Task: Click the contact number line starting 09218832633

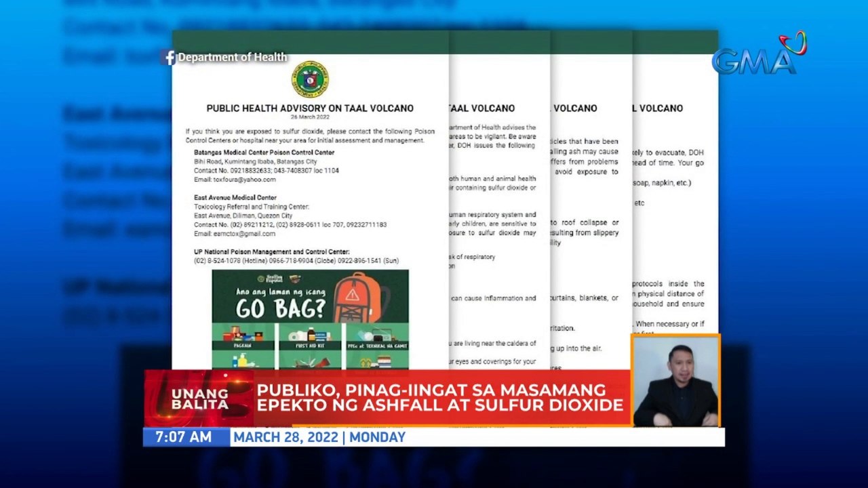Action: [267, 171]
